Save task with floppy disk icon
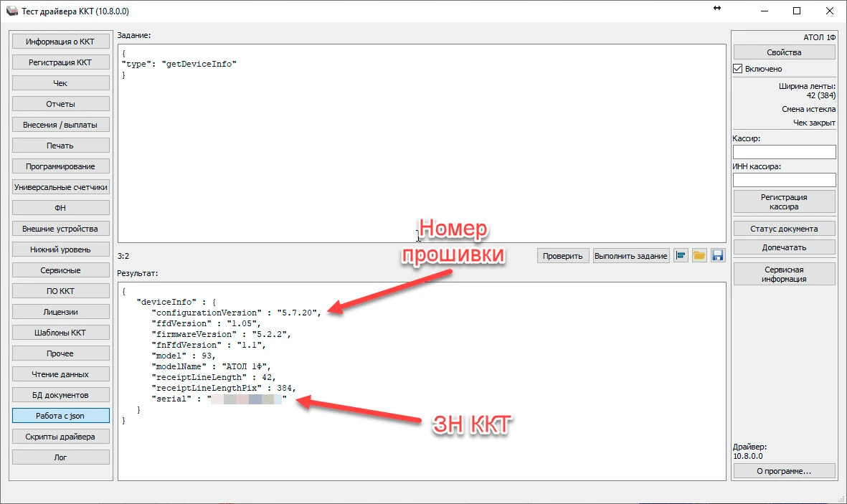Screen dimensions: 847x504 [x=718, y=256]
